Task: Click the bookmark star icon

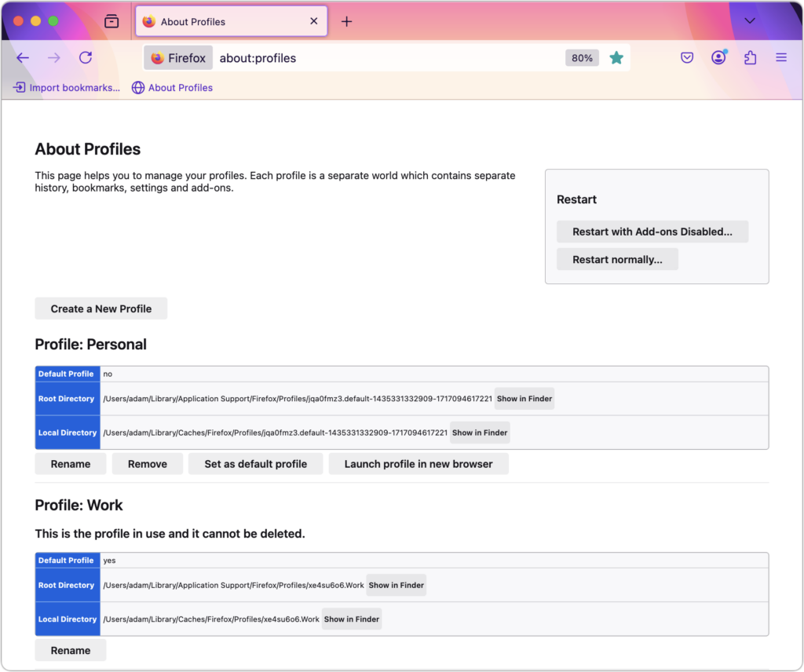Action: click(x=616, y=58)
